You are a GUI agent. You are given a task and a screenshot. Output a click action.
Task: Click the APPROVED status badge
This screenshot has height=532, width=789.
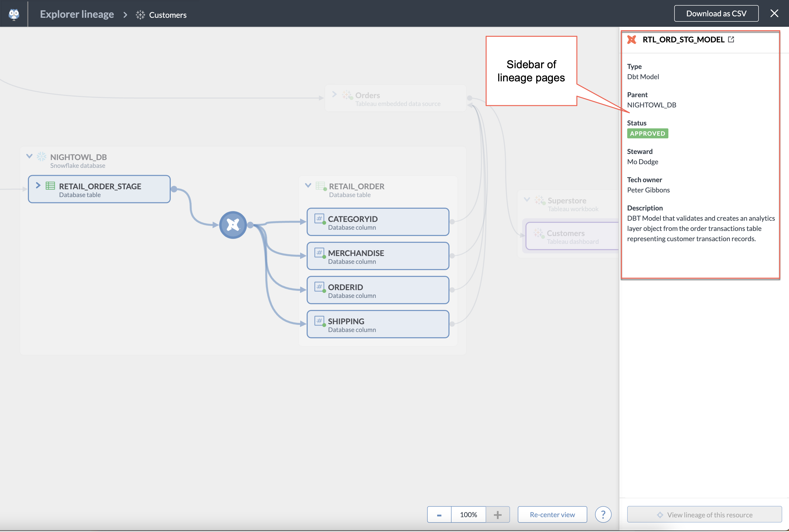647,133
